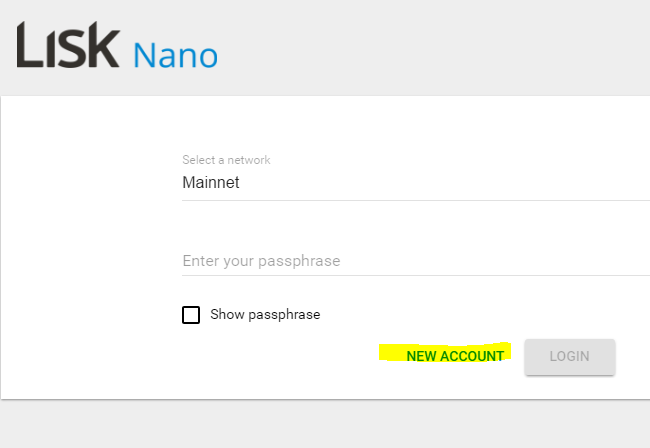Click the NEW ACCOUNT button

455,356
